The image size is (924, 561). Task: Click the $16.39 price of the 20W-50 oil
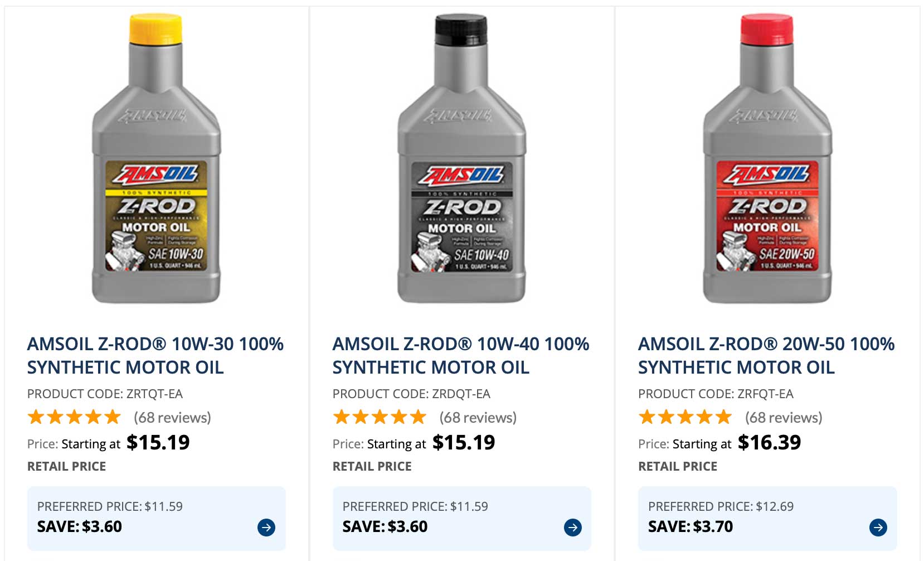click(x=769, y=443)
